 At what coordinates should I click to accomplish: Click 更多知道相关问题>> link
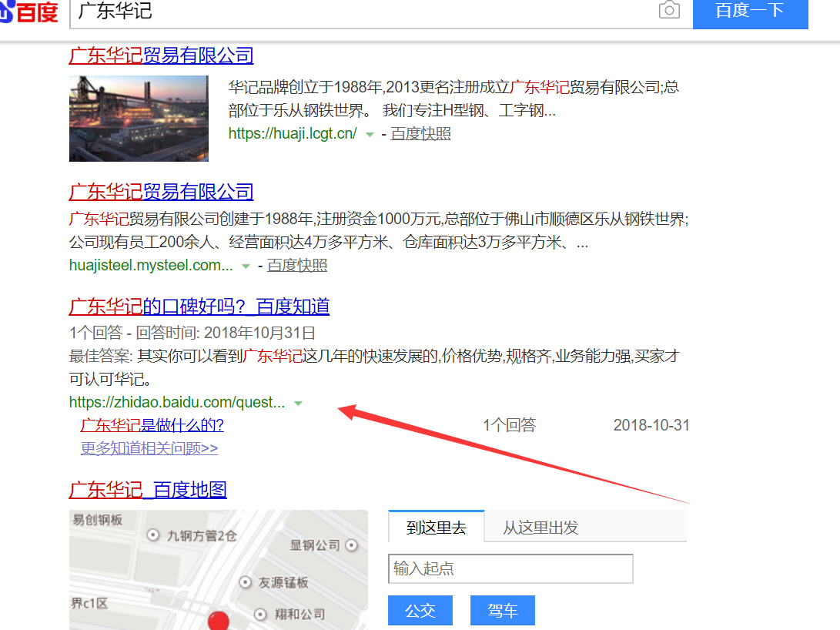(x=149, y=448)
